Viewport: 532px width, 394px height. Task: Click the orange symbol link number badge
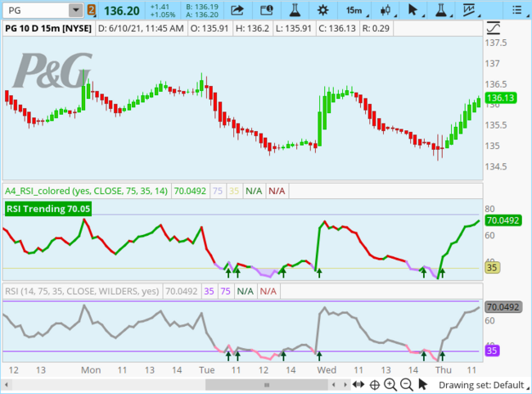coord(92,11)
